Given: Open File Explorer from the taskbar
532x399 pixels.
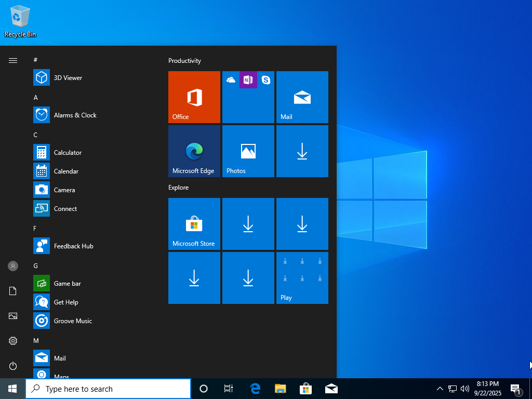Looking at the screenshot, I should coord(281,389).
